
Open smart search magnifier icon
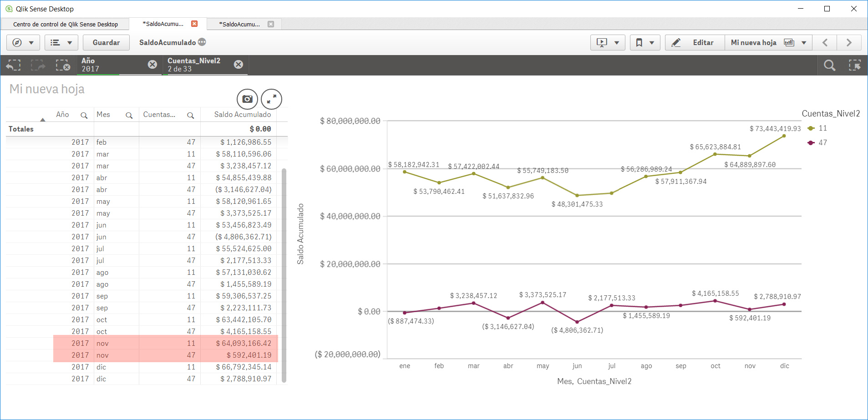coord(829,65)
